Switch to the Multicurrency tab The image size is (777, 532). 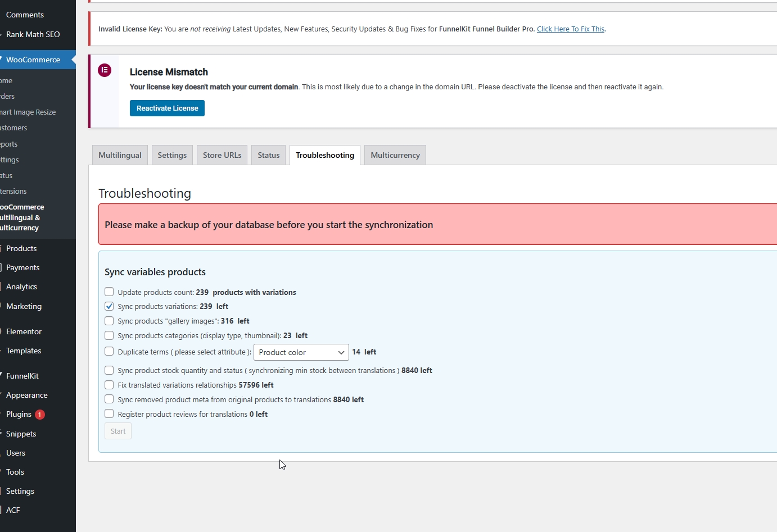click(395, 155)
